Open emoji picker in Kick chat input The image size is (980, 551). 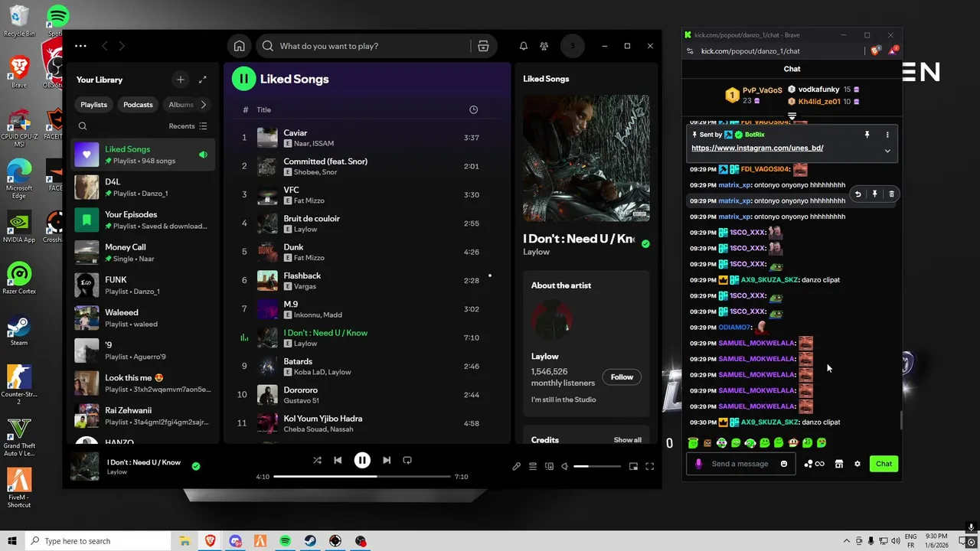point(783,464)
